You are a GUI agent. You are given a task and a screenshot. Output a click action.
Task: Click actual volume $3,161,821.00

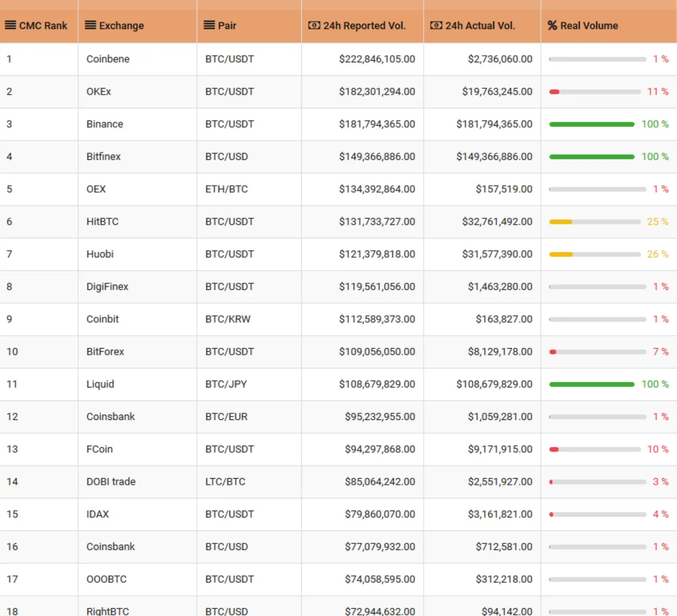tap(500, 514)
